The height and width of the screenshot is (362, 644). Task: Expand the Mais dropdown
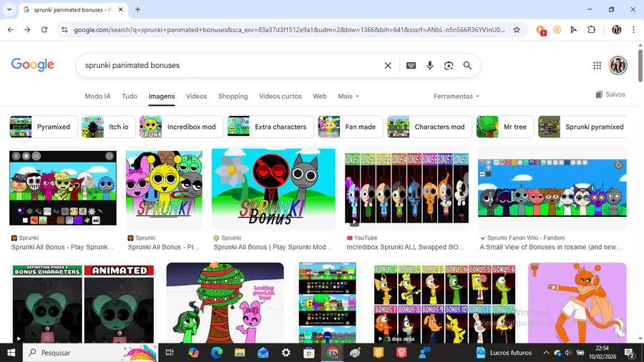coord(348,96)
